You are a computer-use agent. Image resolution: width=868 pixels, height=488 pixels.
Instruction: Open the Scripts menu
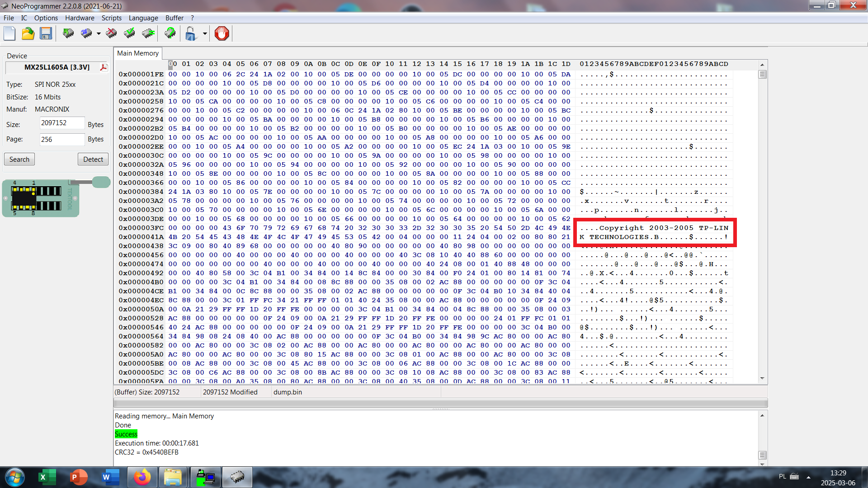tap(111, 18)
